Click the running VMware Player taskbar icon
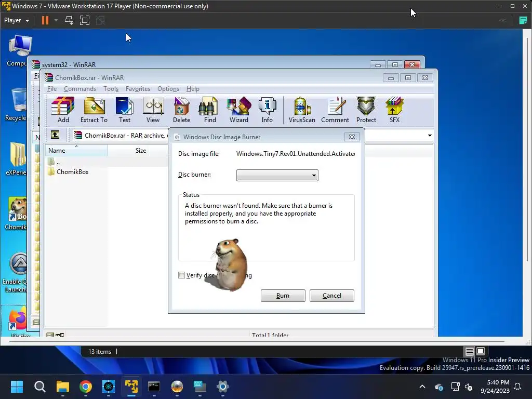The image size is (532, 399). pos(131,387)
